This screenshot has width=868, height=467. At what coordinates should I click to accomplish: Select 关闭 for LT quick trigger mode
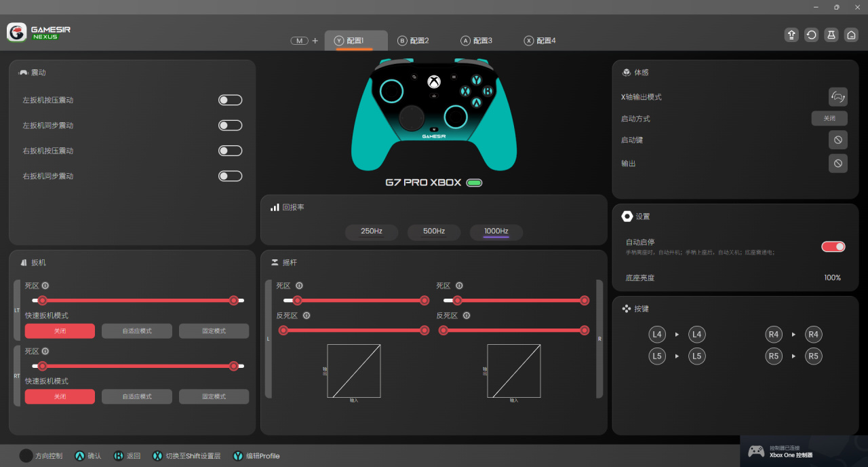point(60,331)
